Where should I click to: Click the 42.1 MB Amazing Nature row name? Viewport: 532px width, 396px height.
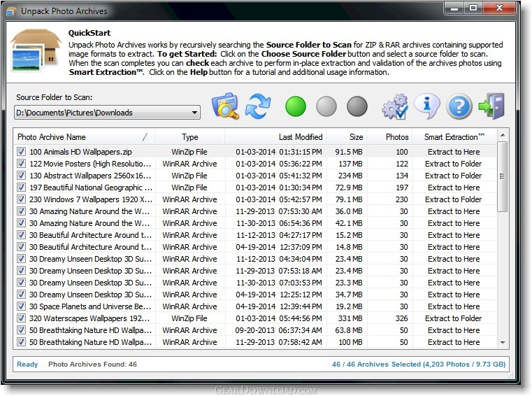click(x=89, y=223)
